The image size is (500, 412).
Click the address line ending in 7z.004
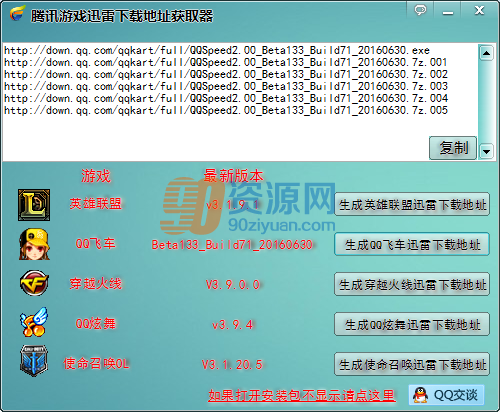226,98
